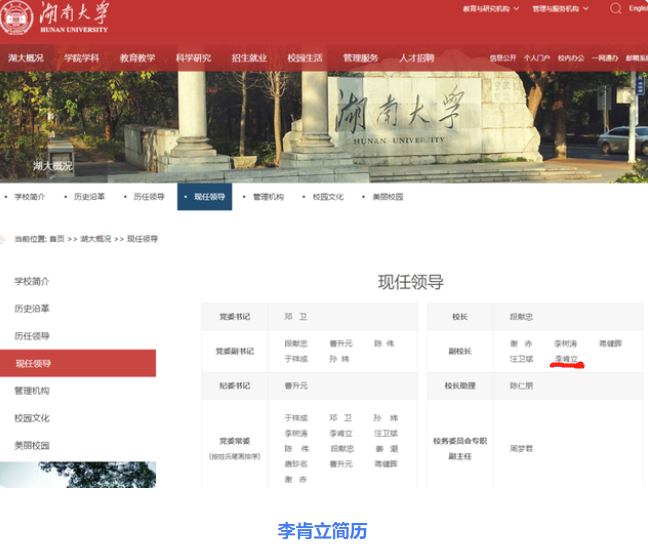Click the 党委常委 row label

coord(234,441)
